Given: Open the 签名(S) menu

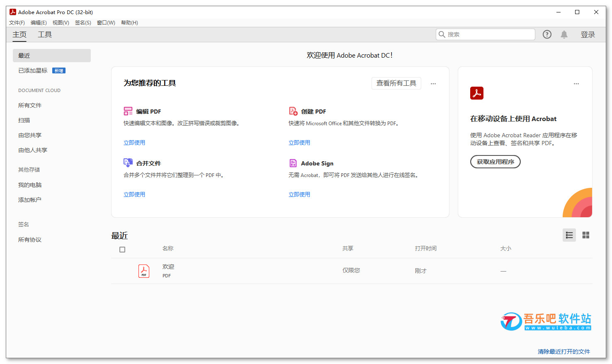Looking at the screenshot, I should coord(83,23).
